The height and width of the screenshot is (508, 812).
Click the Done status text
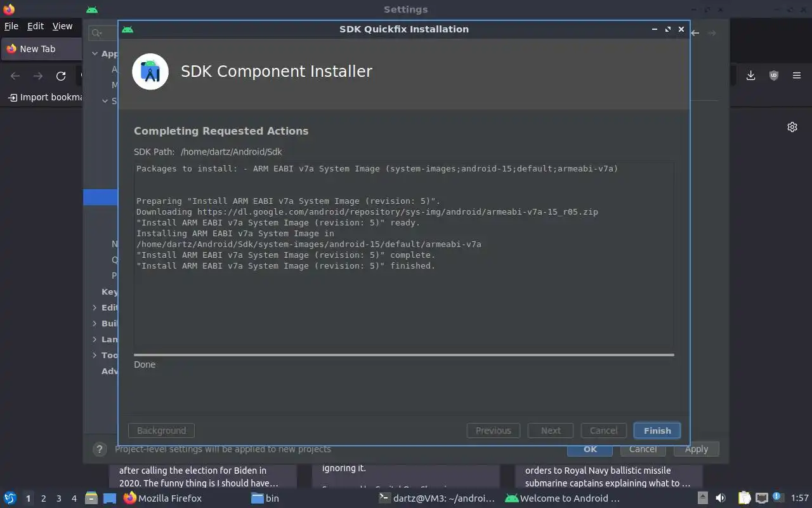[x=145, y=364]
